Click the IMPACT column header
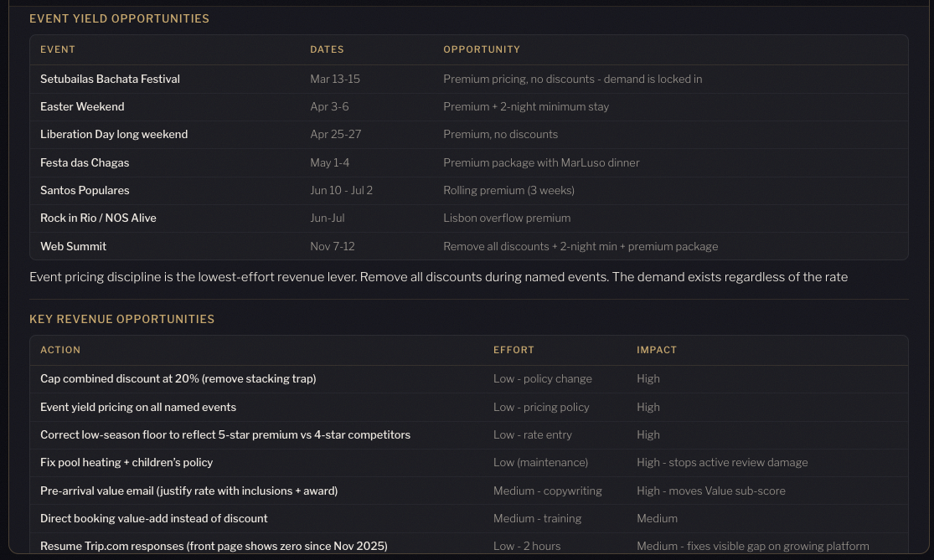The image size is (934, 560). tap(657, 350)
